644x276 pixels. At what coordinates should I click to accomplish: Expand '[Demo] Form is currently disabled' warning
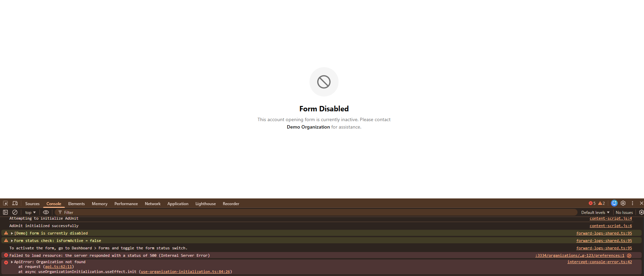[x=12, y=233]
